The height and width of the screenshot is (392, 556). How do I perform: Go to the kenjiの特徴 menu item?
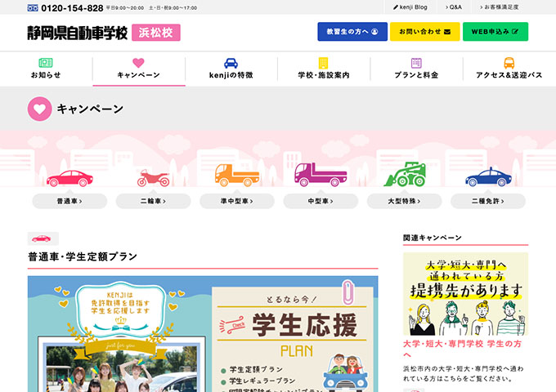click(231, 69)
